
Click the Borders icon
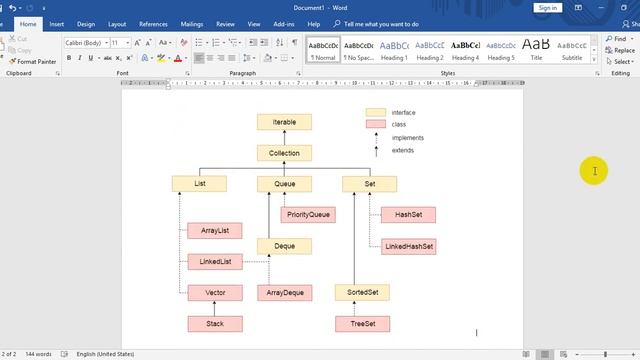(x=284, y=58)
